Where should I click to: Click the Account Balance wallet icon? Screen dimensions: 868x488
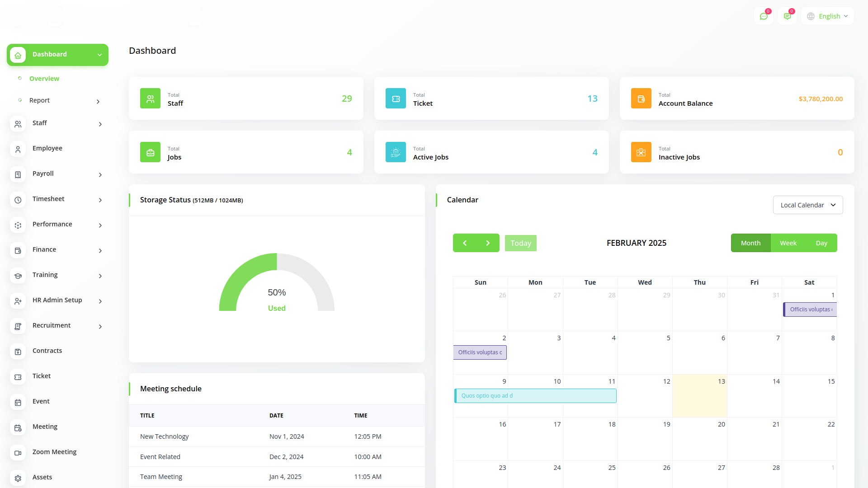(x=641, y=99)
